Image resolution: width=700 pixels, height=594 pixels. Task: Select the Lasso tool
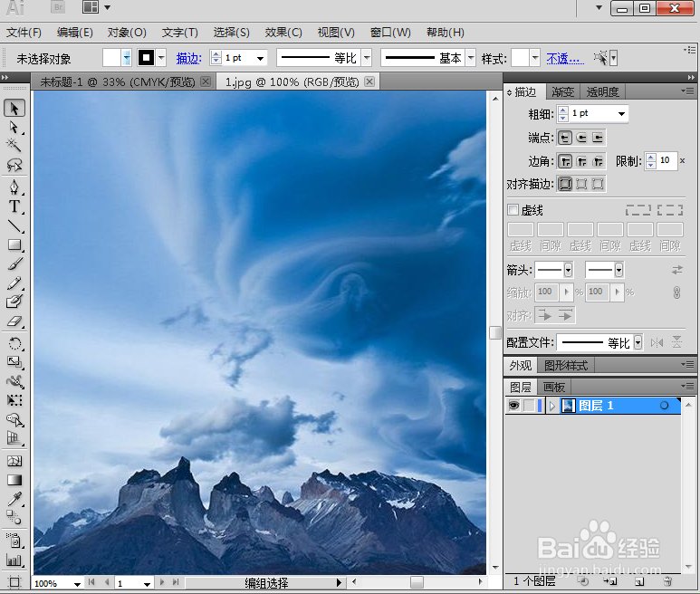tap(14, 165)
